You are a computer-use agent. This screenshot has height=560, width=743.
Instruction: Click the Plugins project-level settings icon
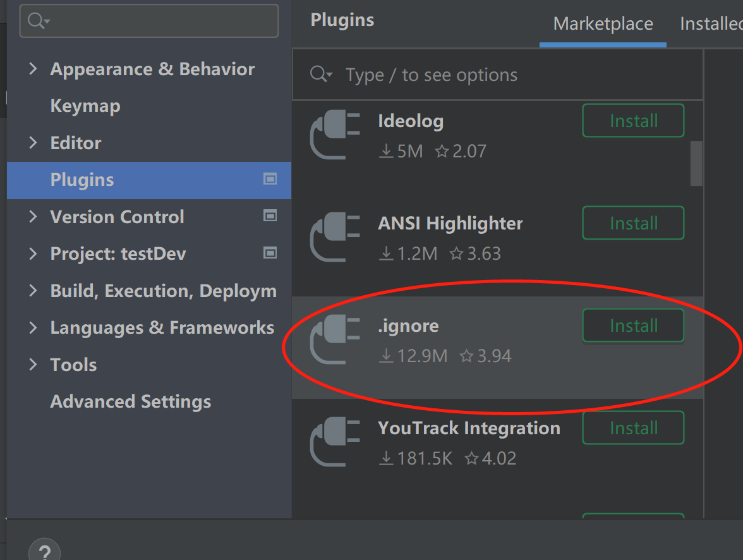coord(270,180)
